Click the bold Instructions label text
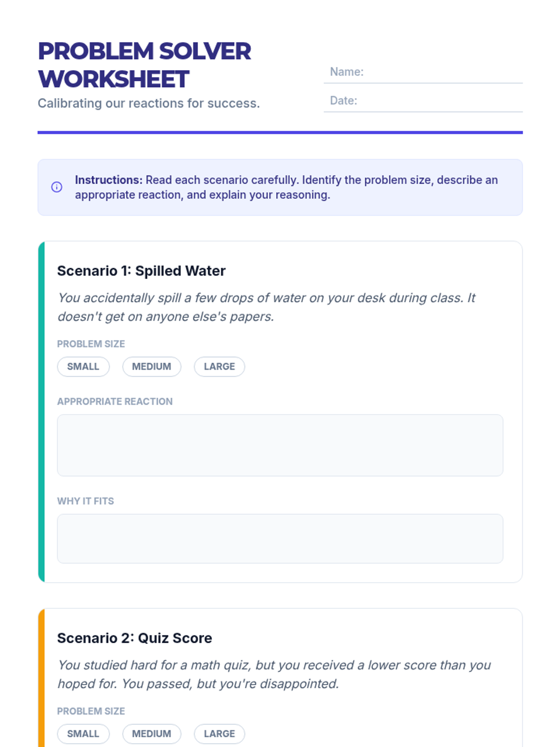The image size is (560, 747). point(108,180)
